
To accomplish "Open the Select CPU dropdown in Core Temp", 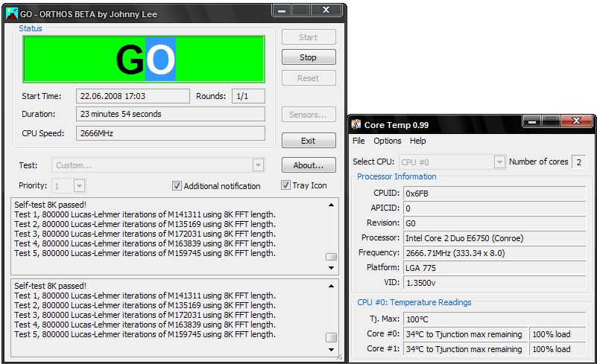I will click(452, 162).
